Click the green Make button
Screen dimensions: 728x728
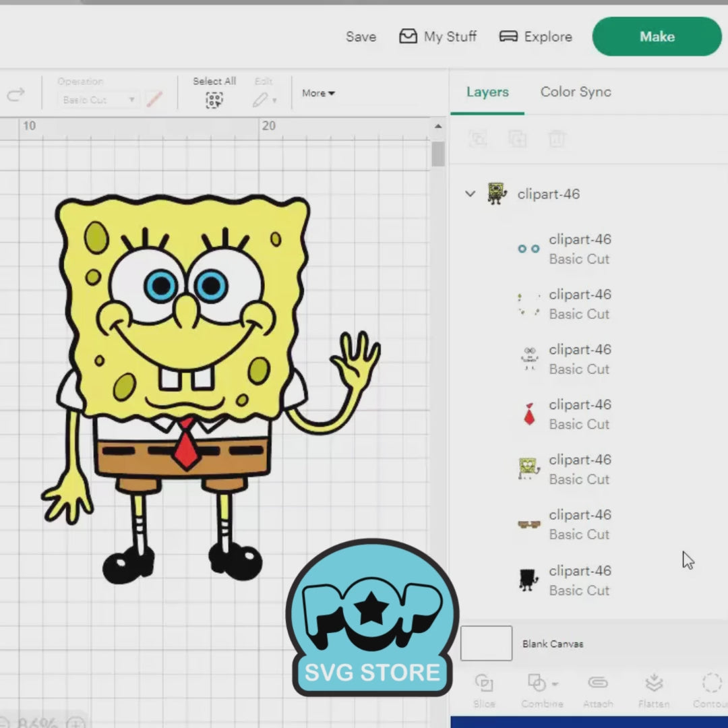coord(657,36)
